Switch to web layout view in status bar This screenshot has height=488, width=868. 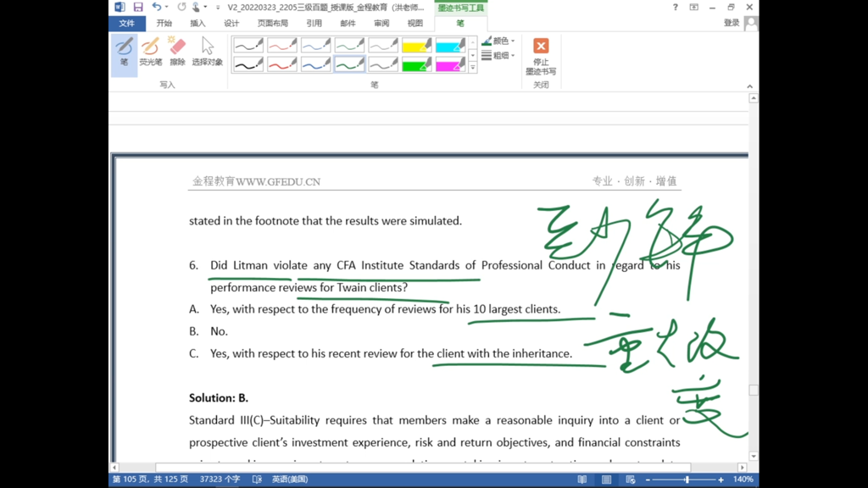point(630,480)
